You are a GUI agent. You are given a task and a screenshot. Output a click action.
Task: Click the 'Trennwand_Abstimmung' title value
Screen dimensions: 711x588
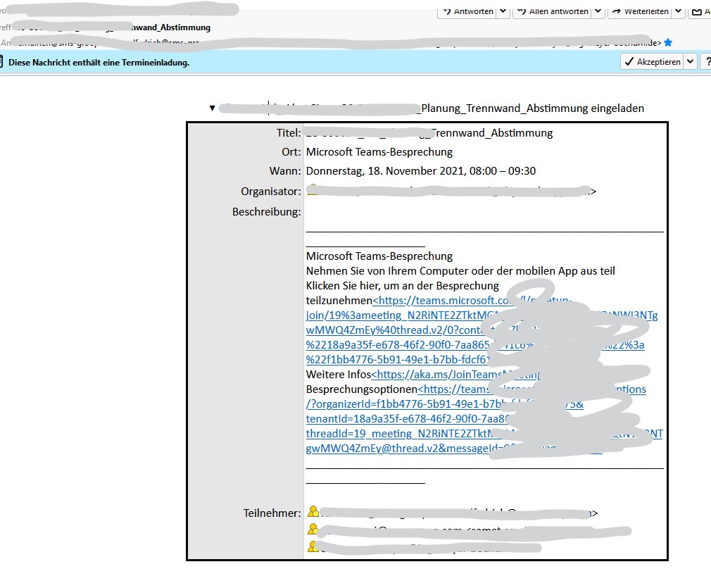click(x=492, y=133)
